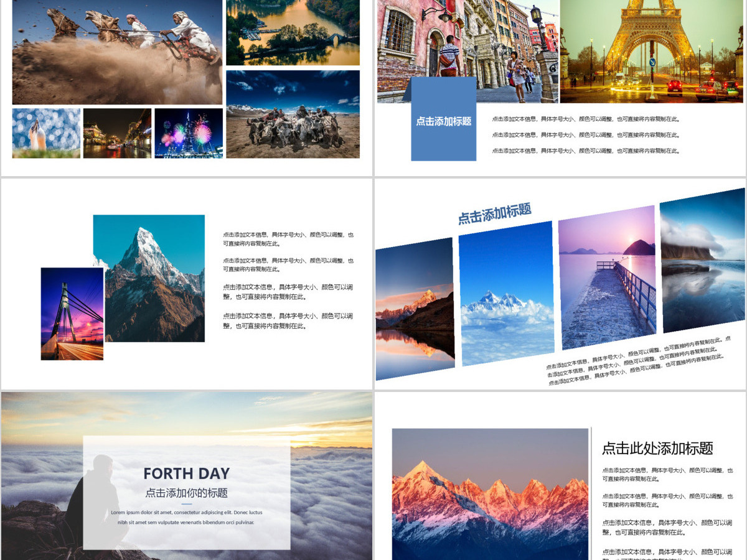
Task: Select the pink sunlit mountain range photo
Action: tap(490, 494)
